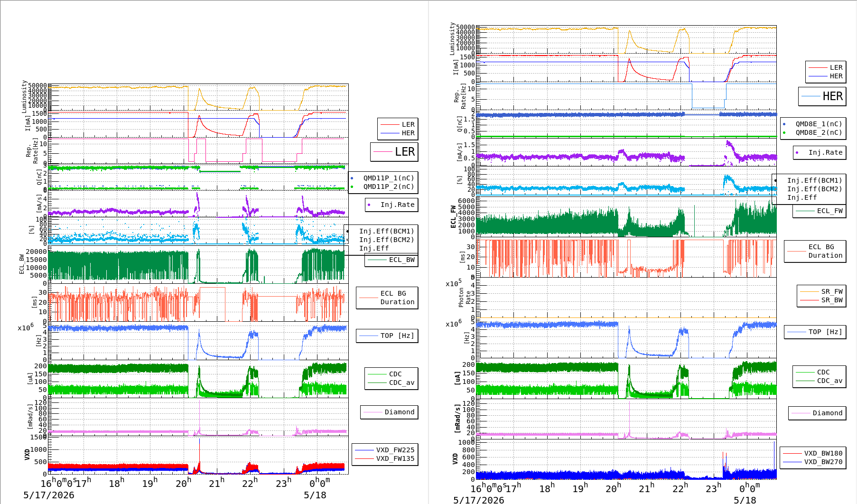Click the ECL_FW legend label
The height and width of the screenshot is (504, 857).
click(x=830, y=211)
